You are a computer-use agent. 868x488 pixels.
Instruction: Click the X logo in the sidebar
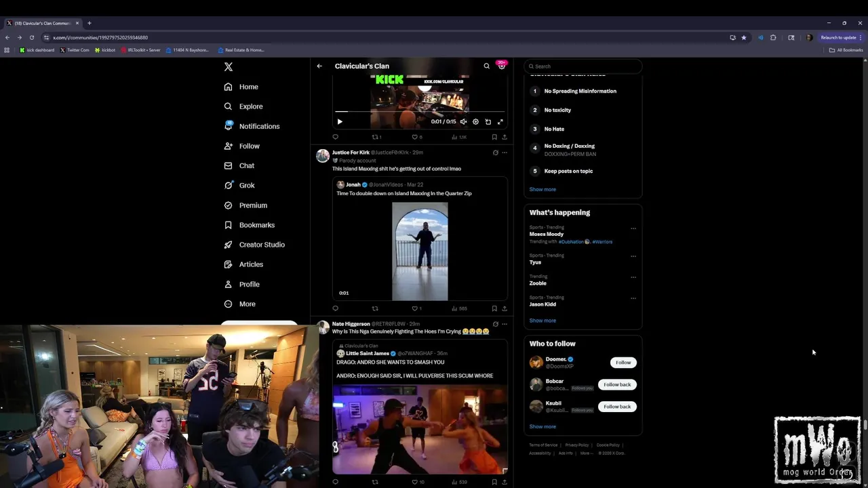(x=229, y=66)
